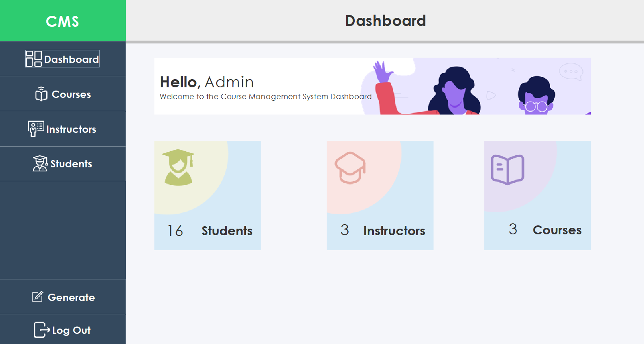Viewport: 644px width, 344px height.
Task: Click the CMS logo header
Action: pos(63,21)
